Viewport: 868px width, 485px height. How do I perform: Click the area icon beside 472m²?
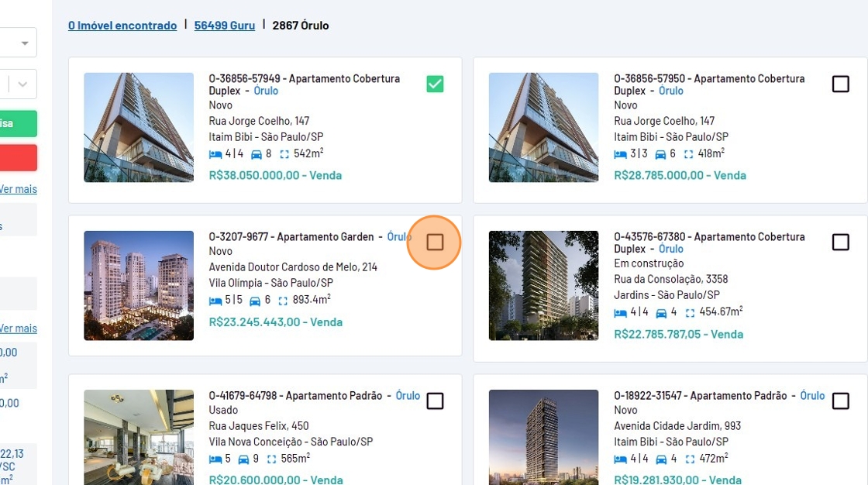(x=689, y=459)
